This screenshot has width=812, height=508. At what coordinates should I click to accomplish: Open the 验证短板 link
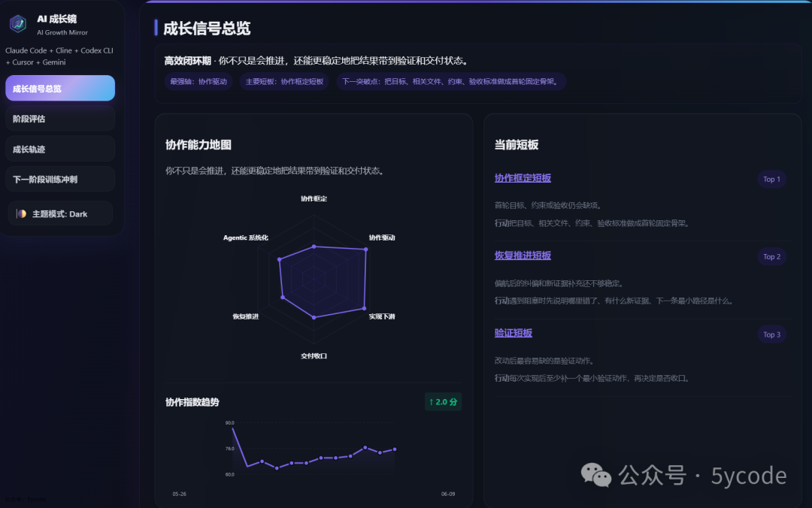[514, 333]
